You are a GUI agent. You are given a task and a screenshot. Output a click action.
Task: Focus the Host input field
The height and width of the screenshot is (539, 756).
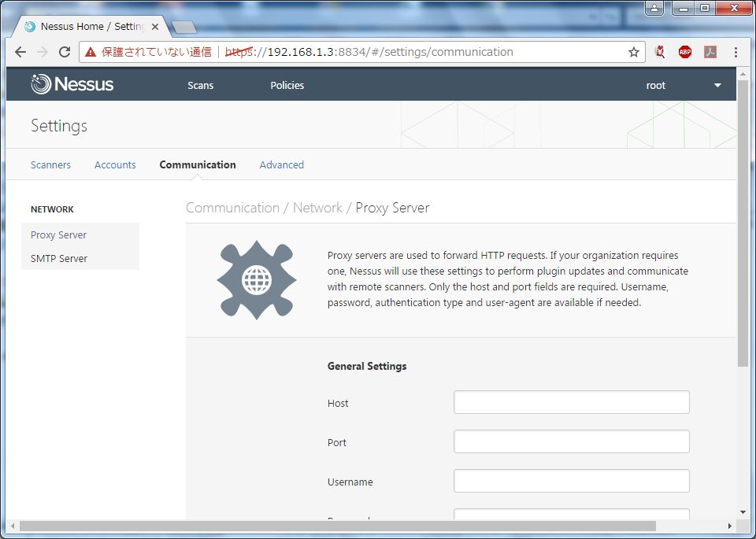tap(572, 402)
